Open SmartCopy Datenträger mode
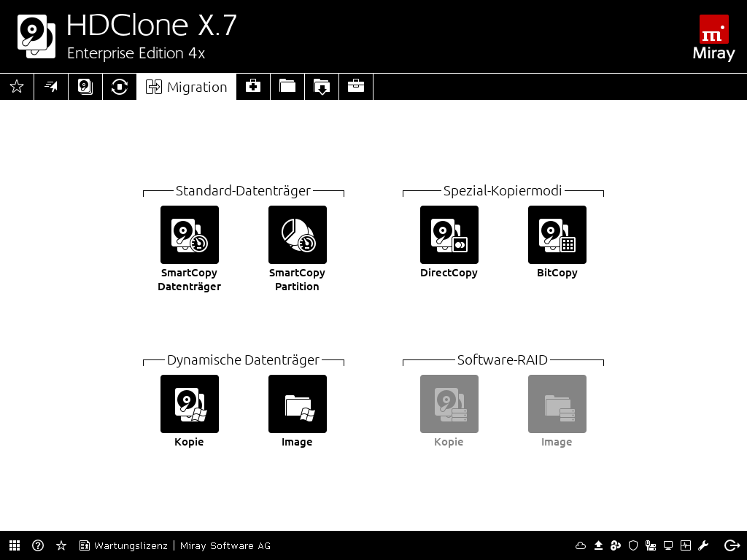 (190, 235)
